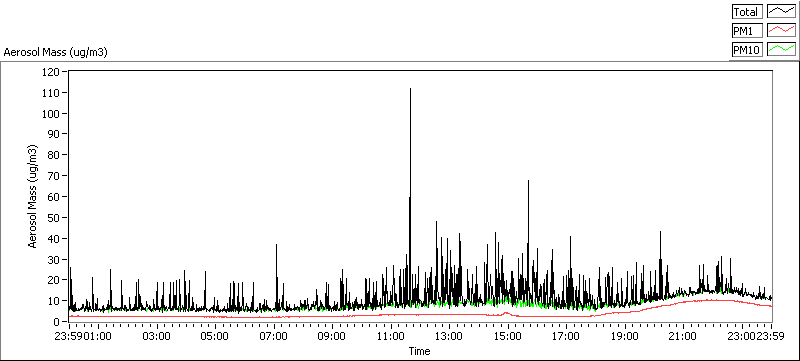Screen dimensions: 800x361
Task: Click the Aerosol Mass (ug/m3) graph title
Action: pos(55,52)
